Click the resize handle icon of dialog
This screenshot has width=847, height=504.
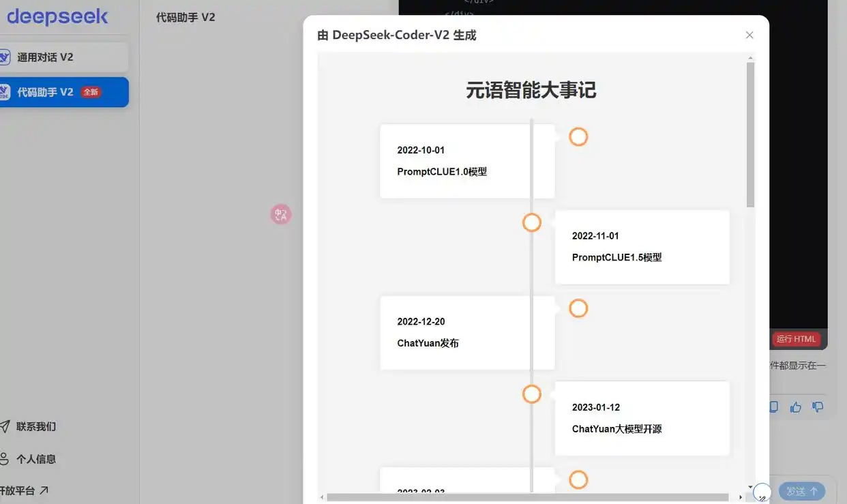pos(762,492)
